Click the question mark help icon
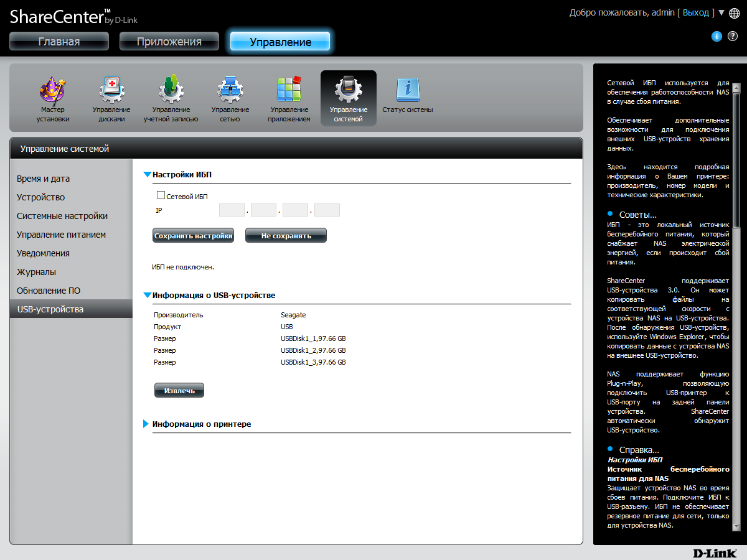This screenshot has width=747, height=560. (732, 37)
